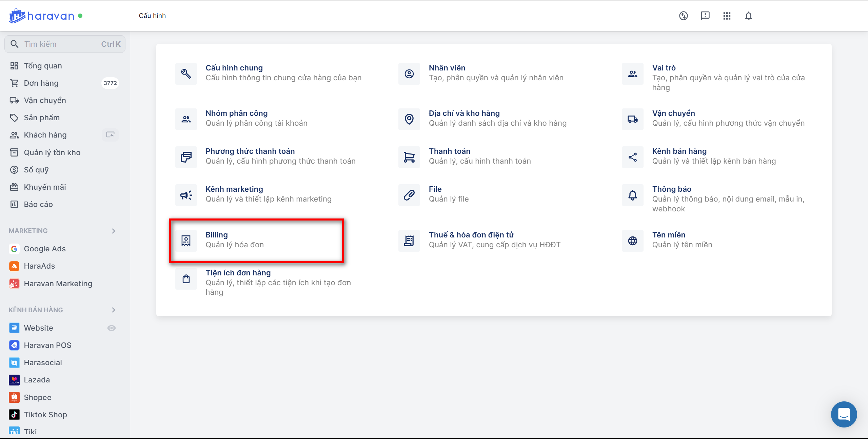Click the Billing receipt icon
868x439 pixels.
(186, 241)
